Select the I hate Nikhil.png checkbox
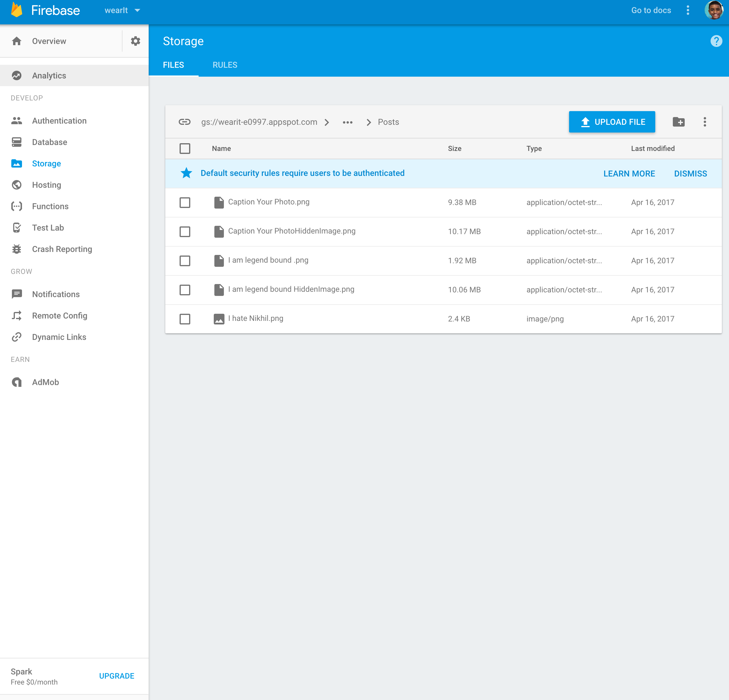Image resolution: width=729 pixels, height=700 pixels. click(185, 319)
